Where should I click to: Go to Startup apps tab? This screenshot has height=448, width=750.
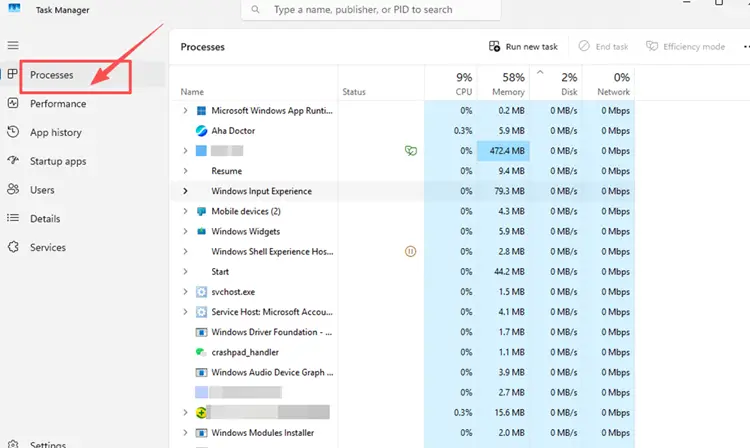[x=58, y=161]
